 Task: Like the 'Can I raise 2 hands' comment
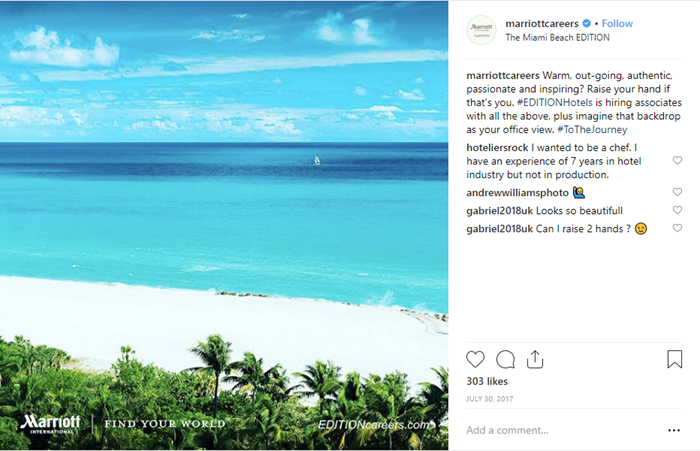(x=677, y=228)
